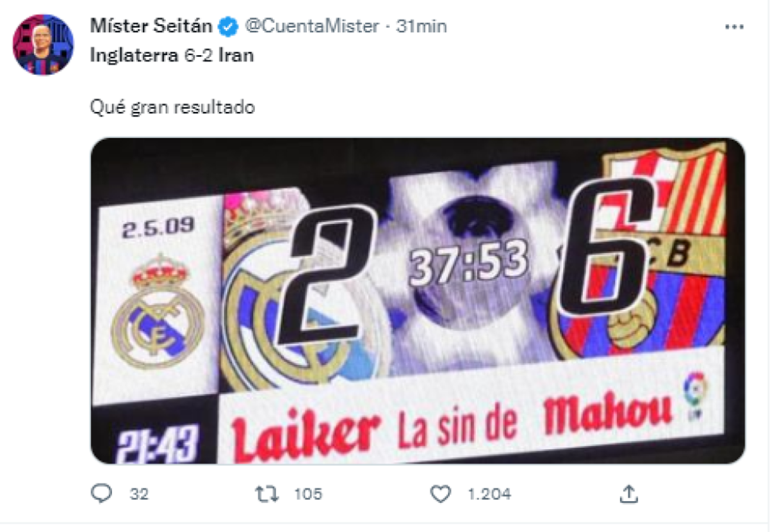Click the like count 1.204
784x532 pixels.
489,494
